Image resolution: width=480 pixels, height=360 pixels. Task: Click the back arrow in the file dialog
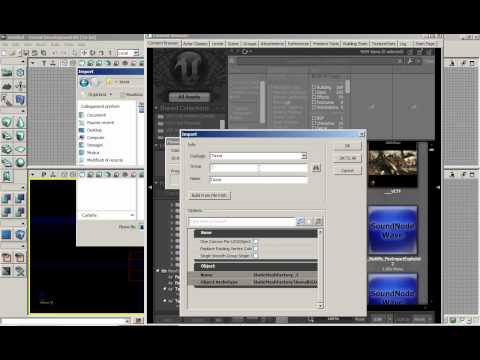(x=84, y=82)
